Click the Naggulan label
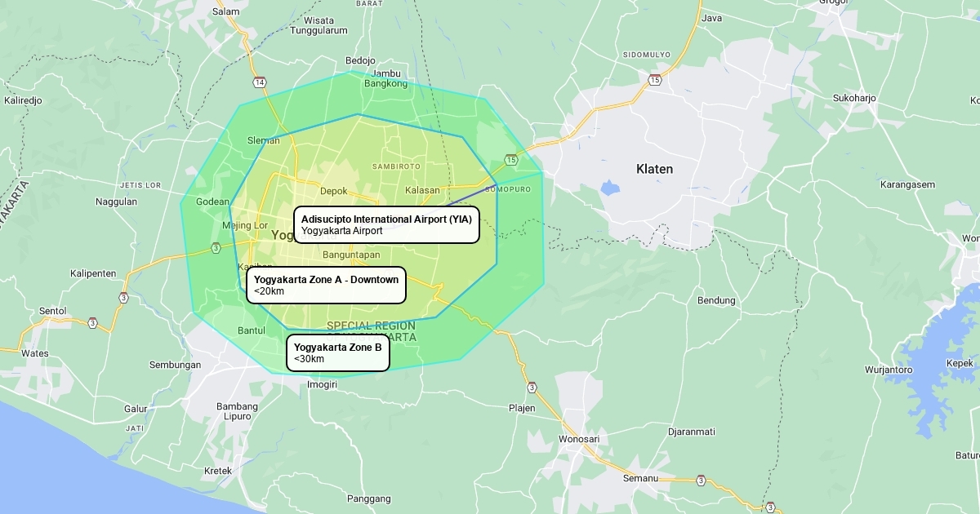The image size is (980, 514). point(116,202)
